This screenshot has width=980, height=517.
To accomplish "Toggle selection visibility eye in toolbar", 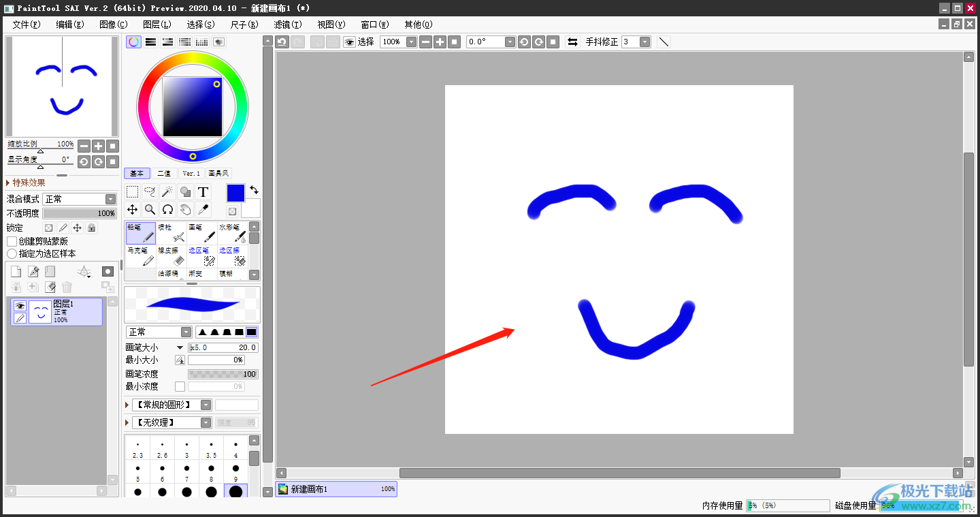I will coord(349,42).
